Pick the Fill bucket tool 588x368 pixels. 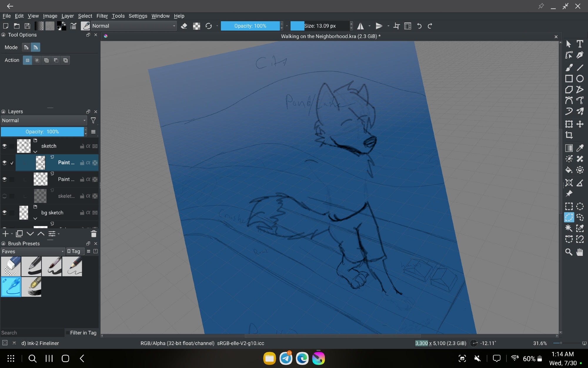point(569,170)
